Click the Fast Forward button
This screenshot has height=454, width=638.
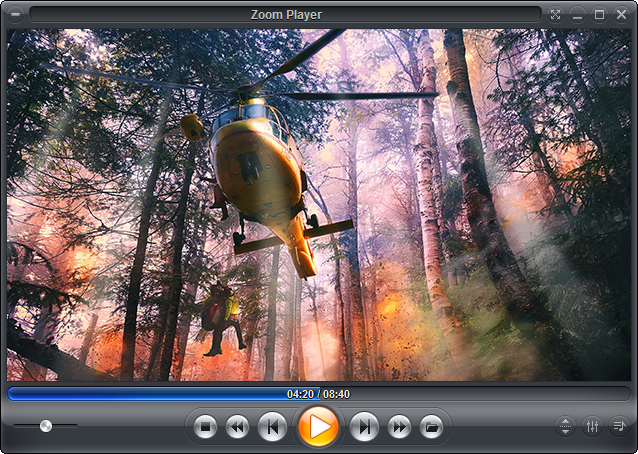tap(398, 427)
